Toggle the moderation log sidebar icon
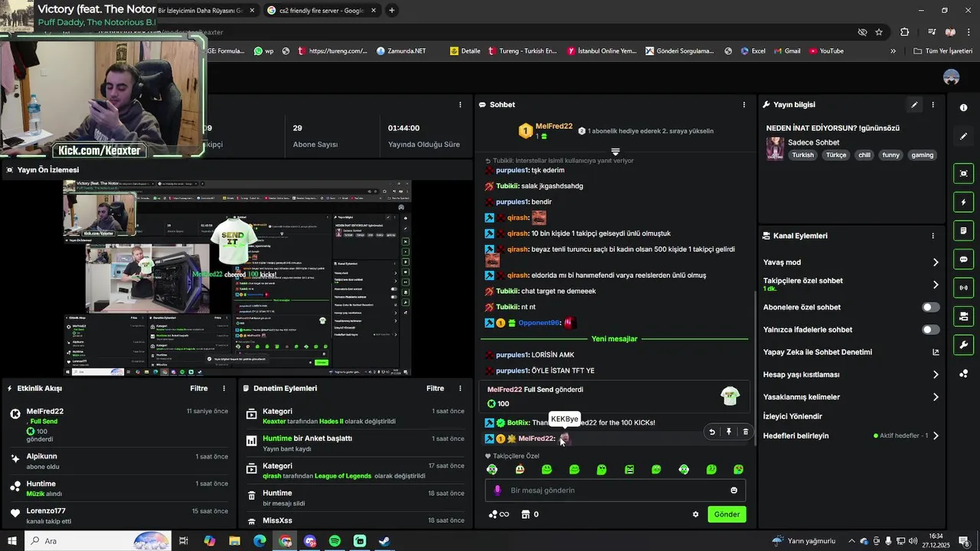Screen dimensions: 980x551 pyautogui.click(x=963, y=230)
